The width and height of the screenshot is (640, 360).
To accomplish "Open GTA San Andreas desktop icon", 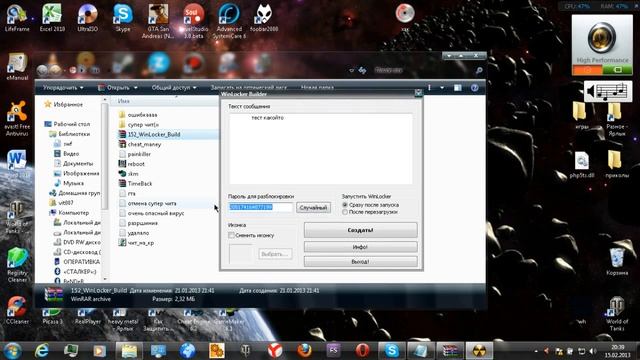I will click(x=158, y=20).
